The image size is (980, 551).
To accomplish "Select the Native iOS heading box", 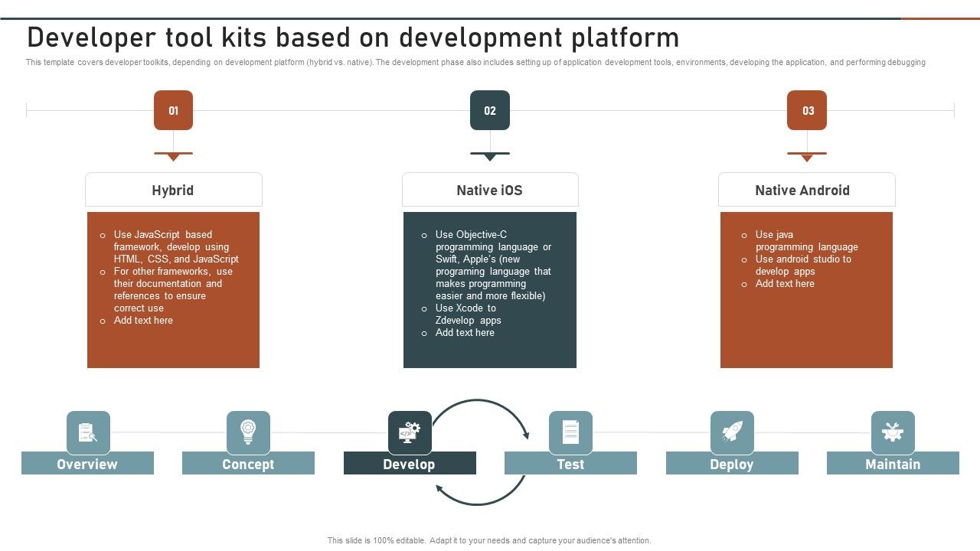I will 490,190.
